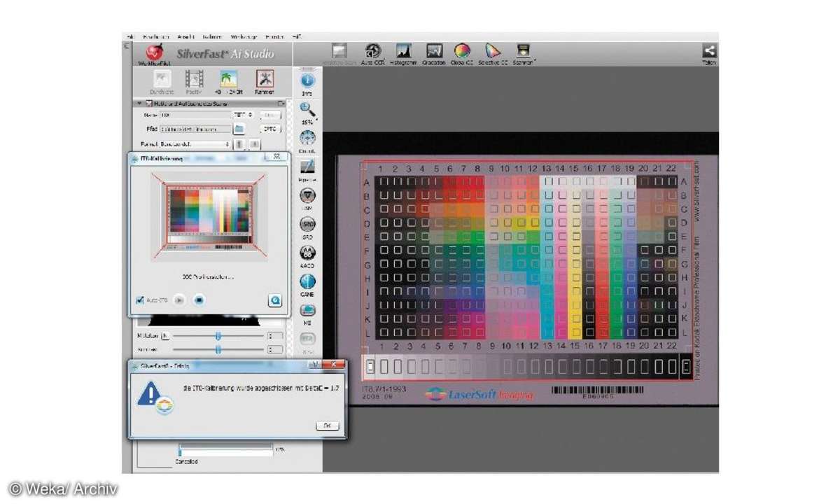Open the Gradation curves tool
Image resolution: width=840 pixels, height=504 pixels.
point(434,50)
